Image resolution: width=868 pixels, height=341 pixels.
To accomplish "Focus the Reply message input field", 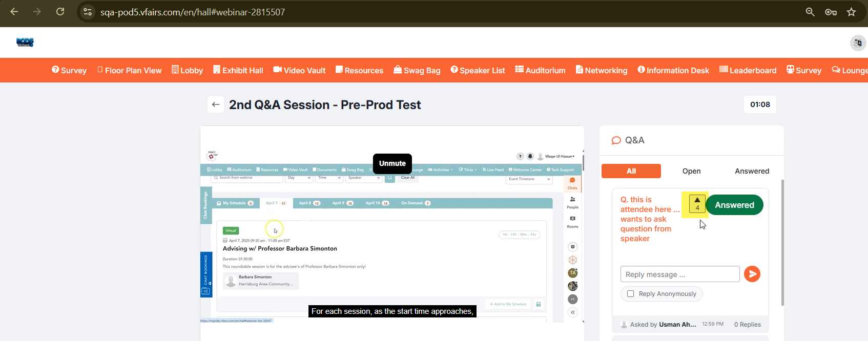I will point(679,274).
